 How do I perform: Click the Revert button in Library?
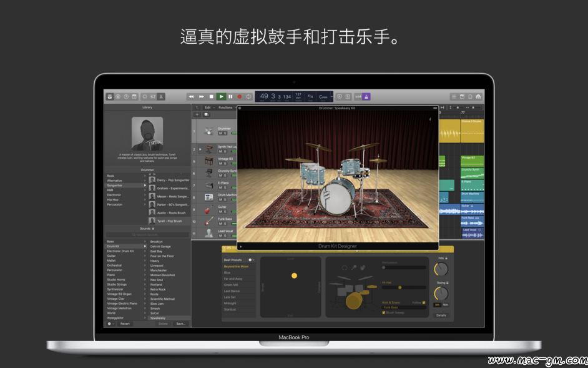[x=125, y=324]
